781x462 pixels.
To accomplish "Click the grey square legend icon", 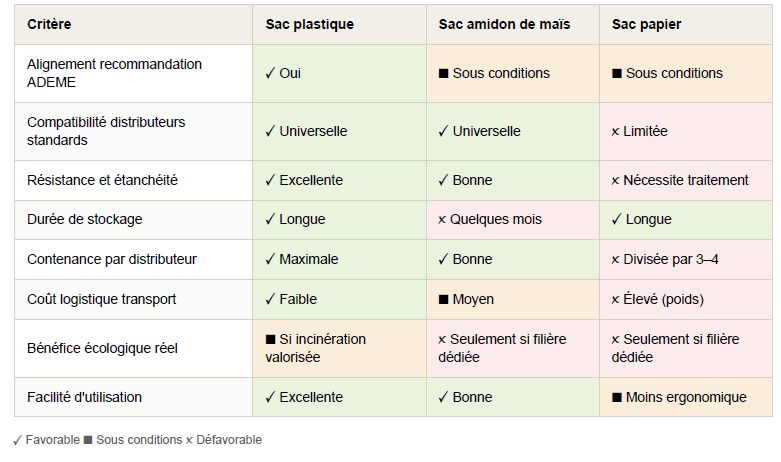I will (88, 440).
